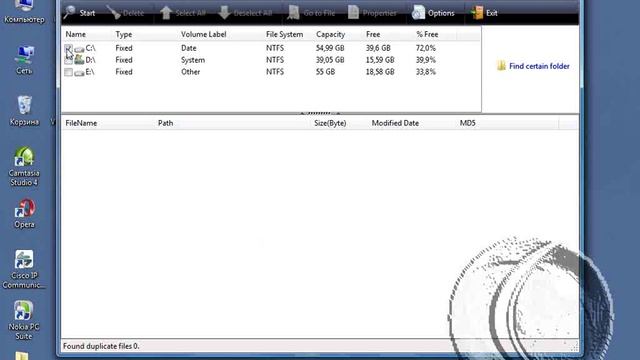640x360 pixels.
Task: Click the Select All arrow icon
Action: pyautogui.click(x=166, y=13)
